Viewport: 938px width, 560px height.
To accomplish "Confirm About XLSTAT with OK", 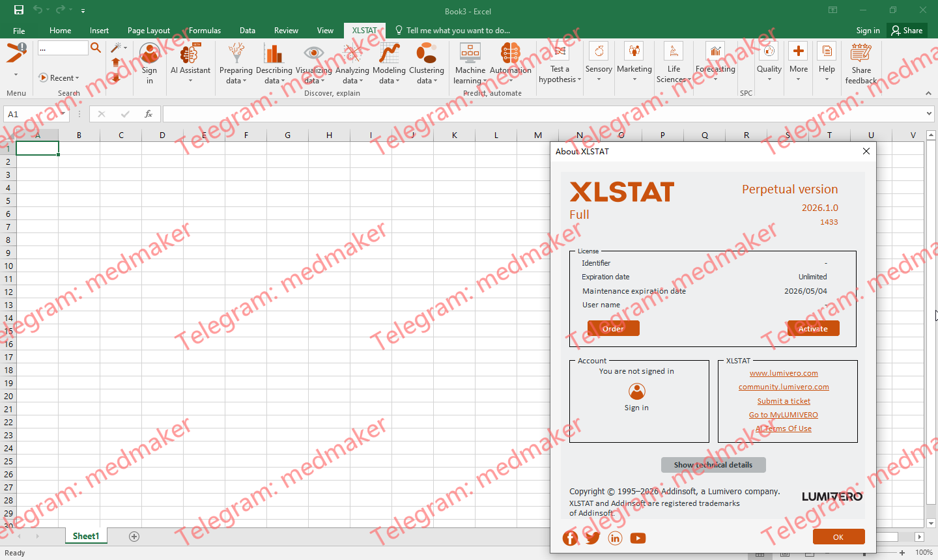I will click(838, 537).
